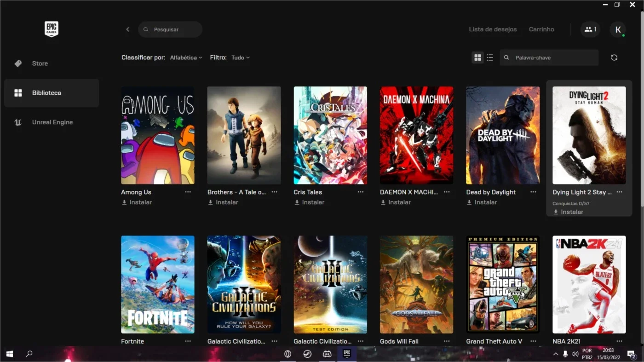
Task: Expand the Tudo filter dropdown
Action: (x=241, y=57)
